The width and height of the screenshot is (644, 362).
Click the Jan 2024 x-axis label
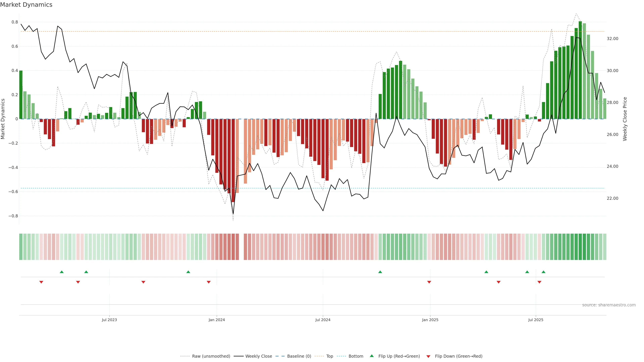(217, 320)
